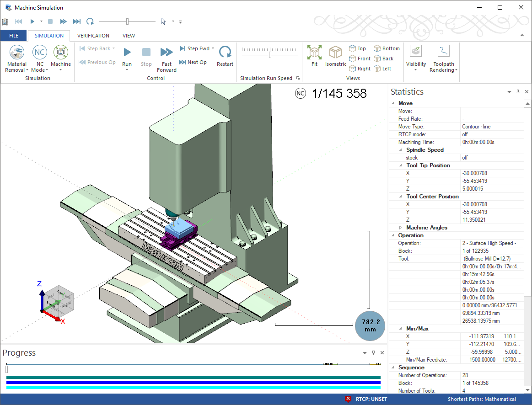Viewport: 532px width, 405px height.
Task: Close the Statistics panel
Action: 527,91
